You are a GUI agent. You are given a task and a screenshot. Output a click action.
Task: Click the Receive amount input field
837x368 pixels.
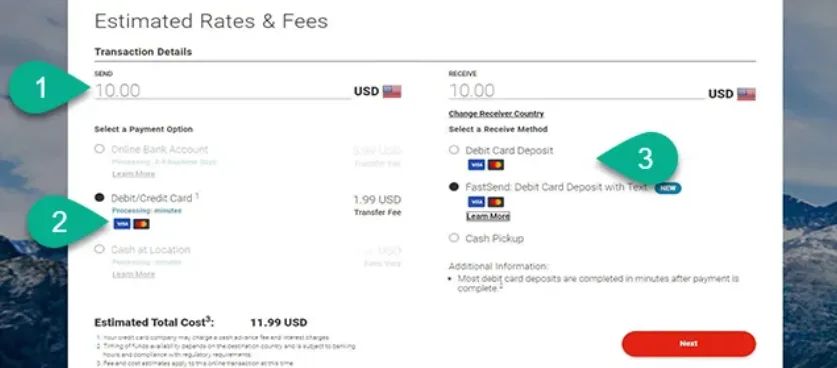577,91
